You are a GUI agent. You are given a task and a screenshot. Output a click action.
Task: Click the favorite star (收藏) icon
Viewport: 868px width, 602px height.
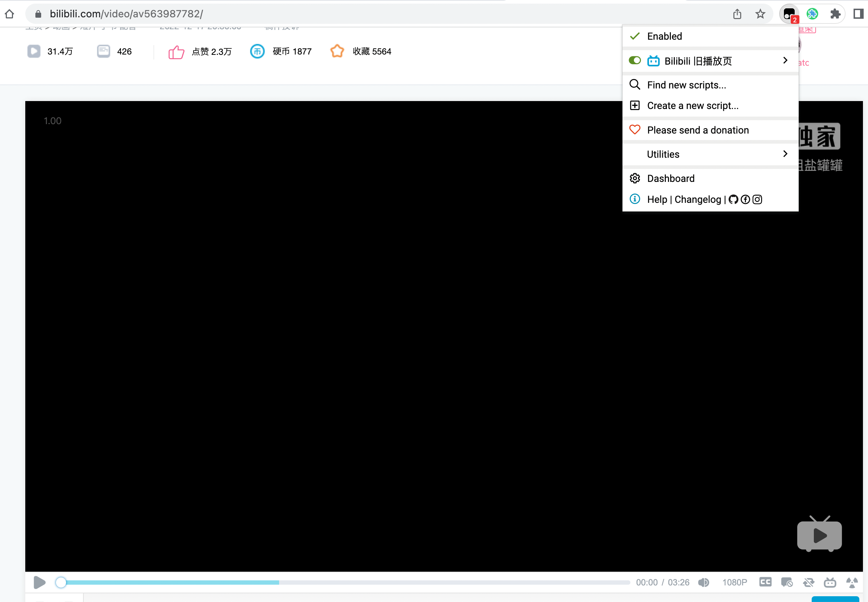coord(337,51)
